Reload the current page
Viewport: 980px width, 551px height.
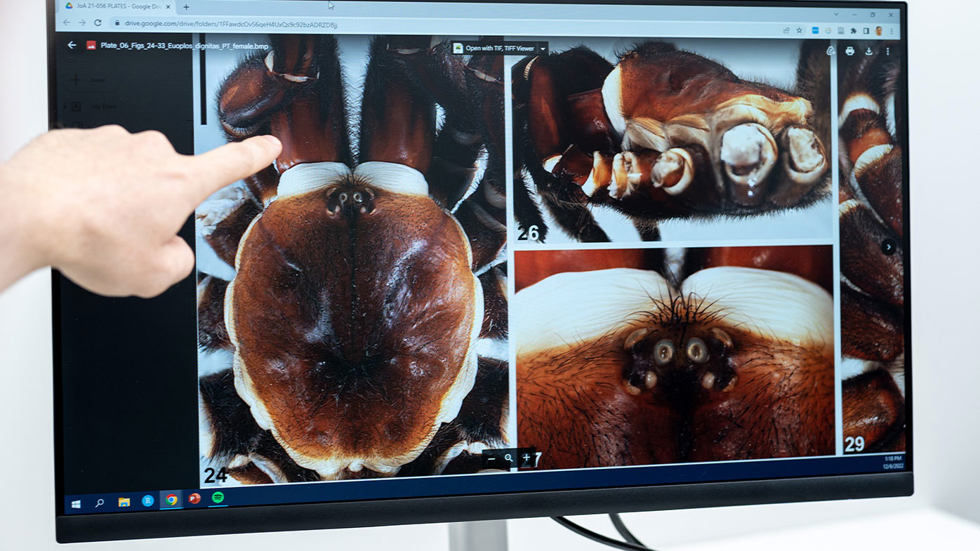coord(98,22)
